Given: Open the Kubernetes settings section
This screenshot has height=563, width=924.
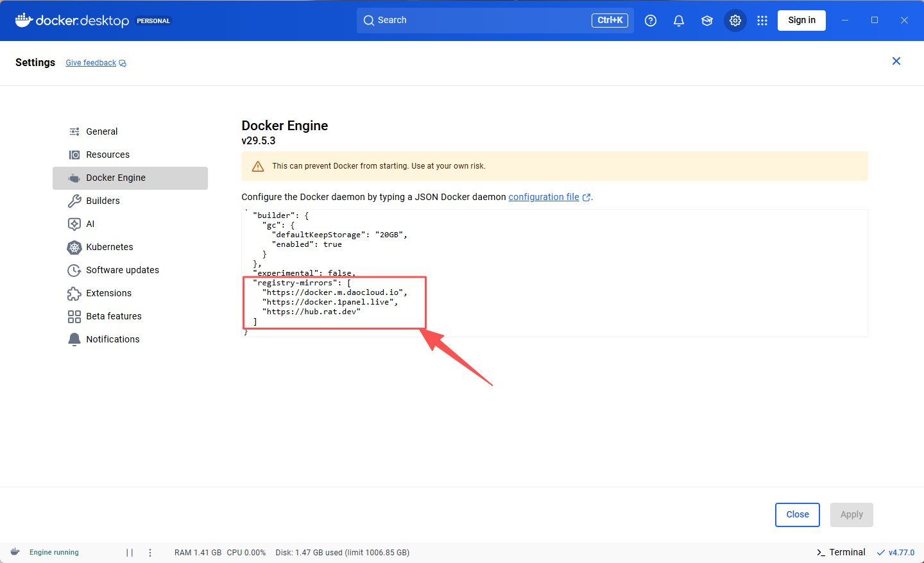Looking at the screenshot, I should click(130, 247).
